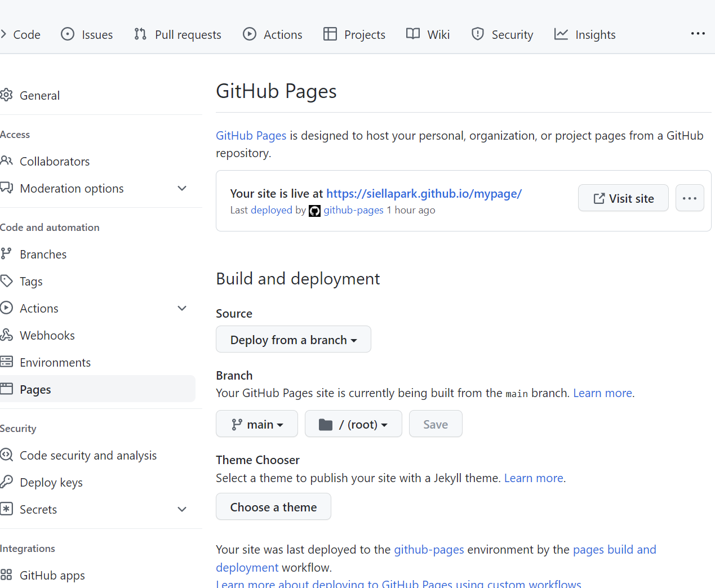This screenshot has width=715, height=588.
Task: Open the Wiki tab
Action: tap(428, 34)
